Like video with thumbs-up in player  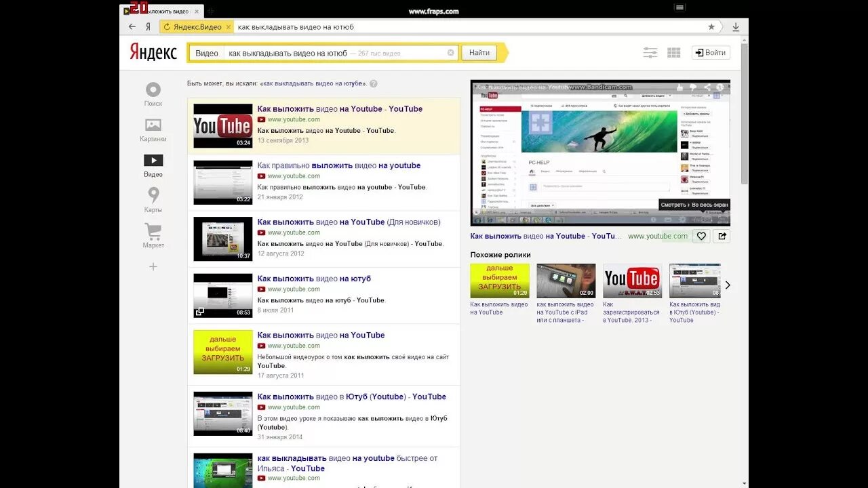[x=680, y=87]
